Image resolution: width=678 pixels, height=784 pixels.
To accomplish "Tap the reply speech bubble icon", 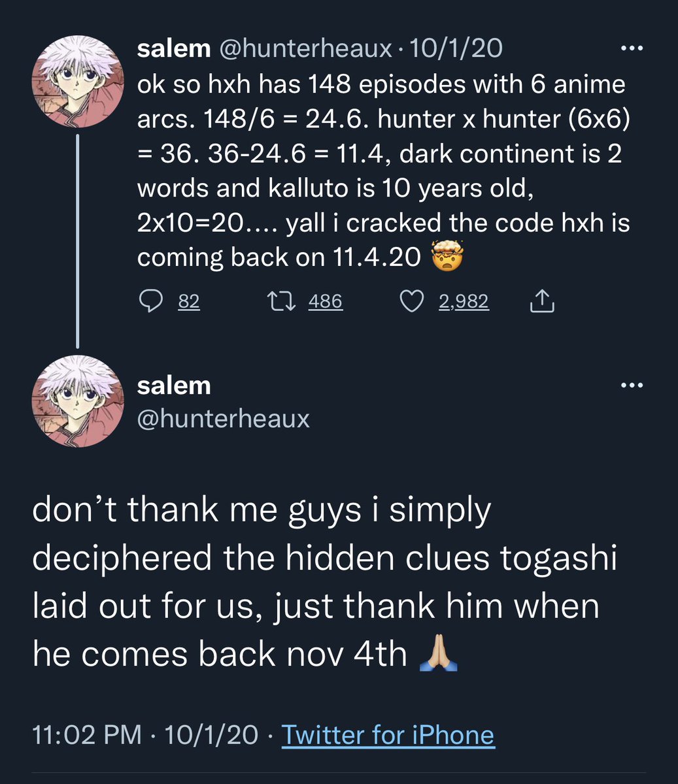I will pyautogui.click(x=151, y=301).
